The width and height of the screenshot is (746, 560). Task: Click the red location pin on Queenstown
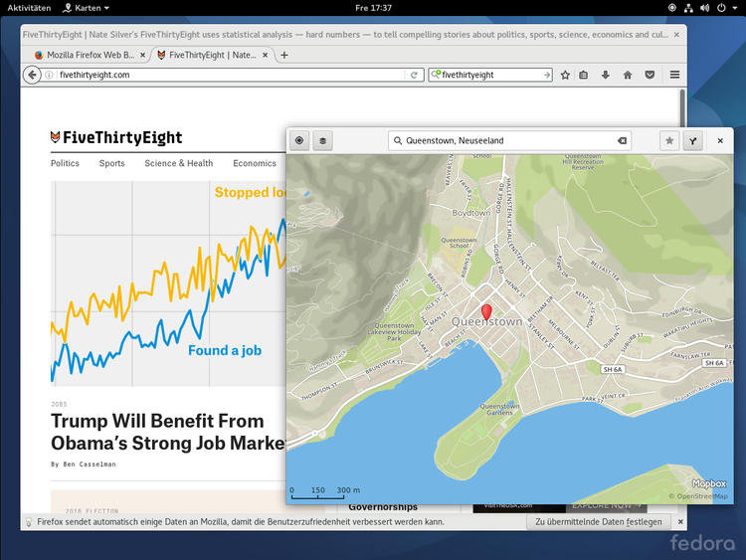[486, 312]
